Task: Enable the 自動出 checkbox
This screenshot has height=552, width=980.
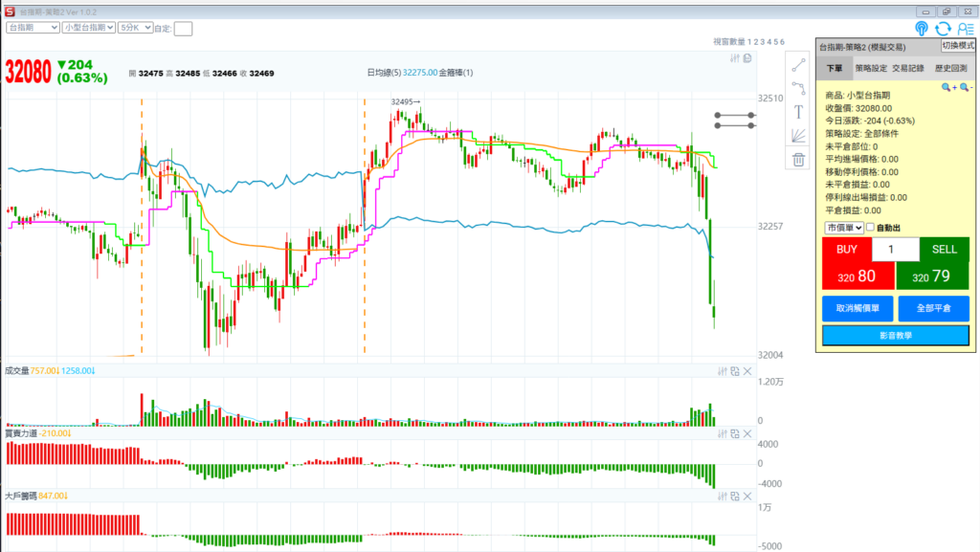Action: pyautogui.click(x=871, y=228)
